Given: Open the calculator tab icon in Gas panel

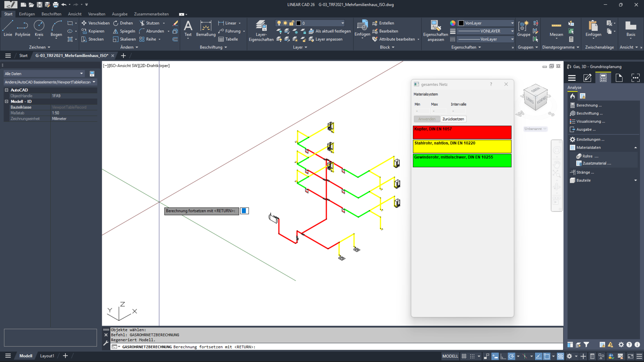Looking at the screenshot, I should pos(603,78).
